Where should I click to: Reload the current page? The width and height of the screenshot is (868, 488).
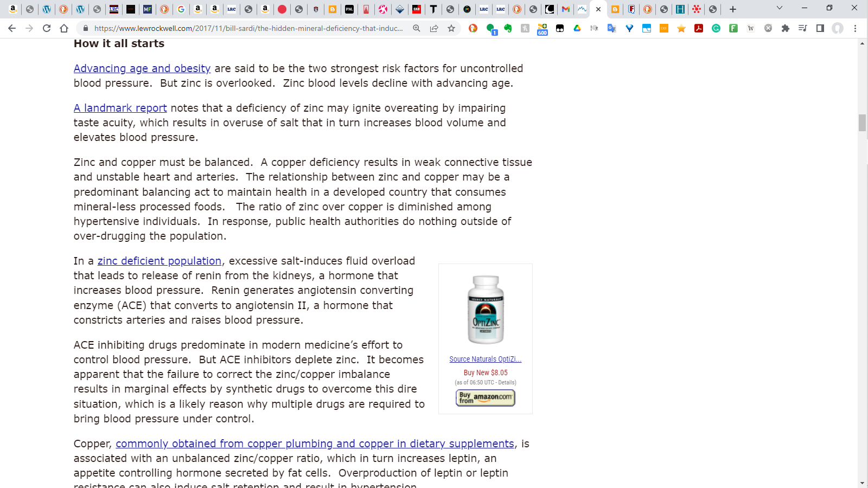point(47,28)
